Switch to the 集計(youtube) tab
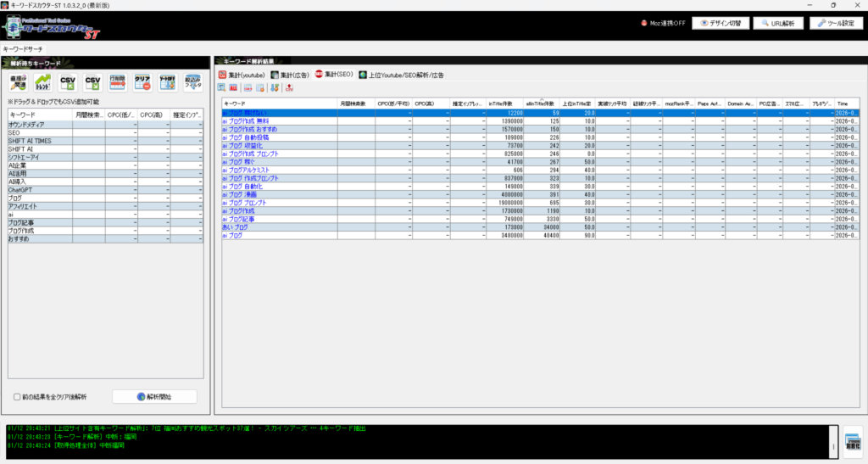 pyautogui.click(x=242, y=75)
